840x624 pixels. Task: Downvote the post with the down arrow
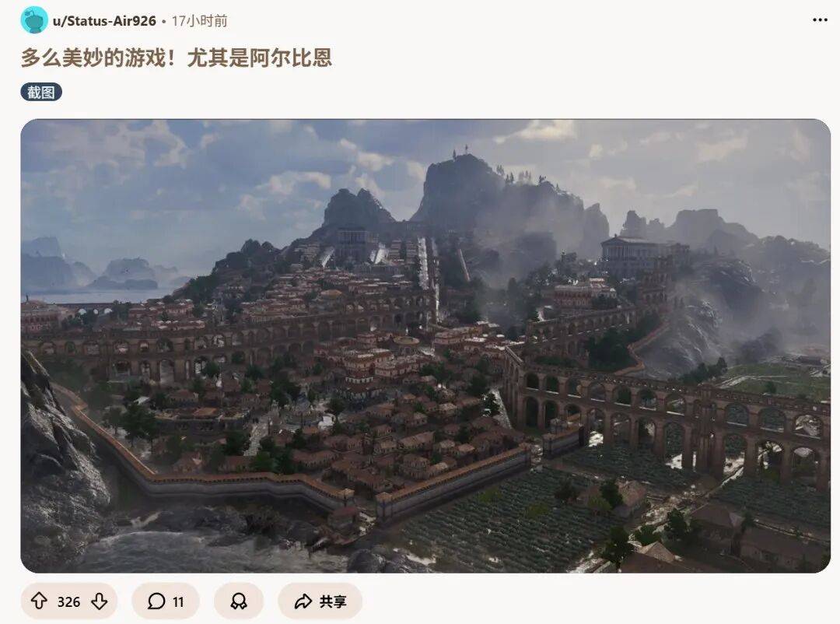(x=99, y=601)
